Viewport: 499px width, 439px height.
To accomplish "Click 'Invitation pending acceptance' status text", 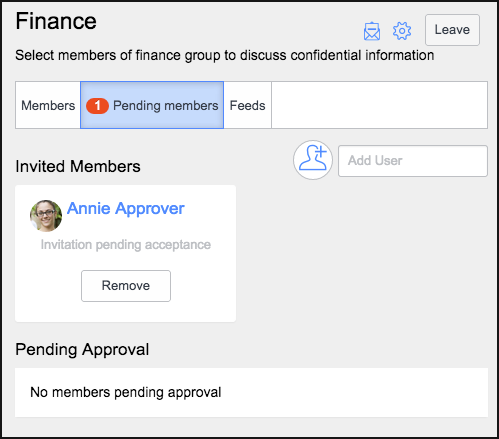I will (126, 245).
